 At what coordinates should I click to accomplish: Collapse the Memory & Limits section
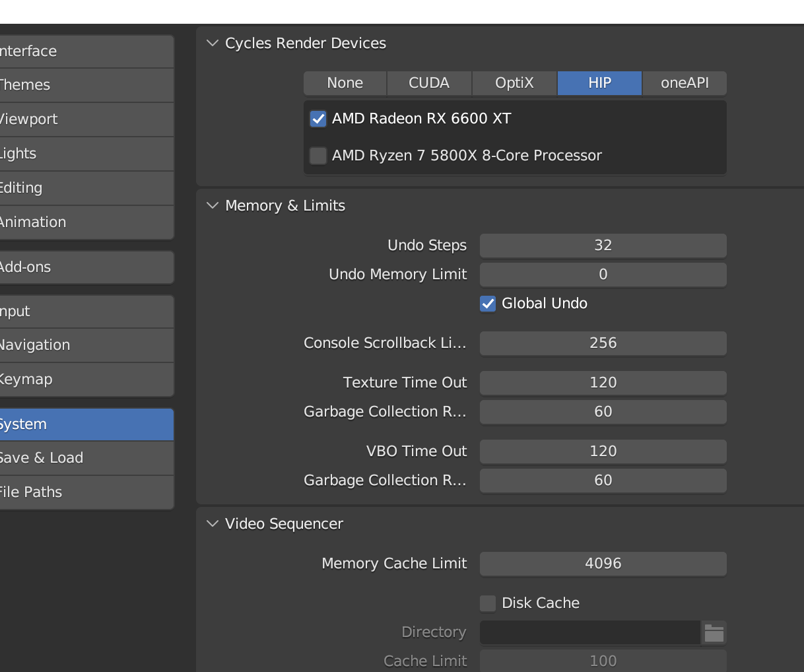(213, 206)
